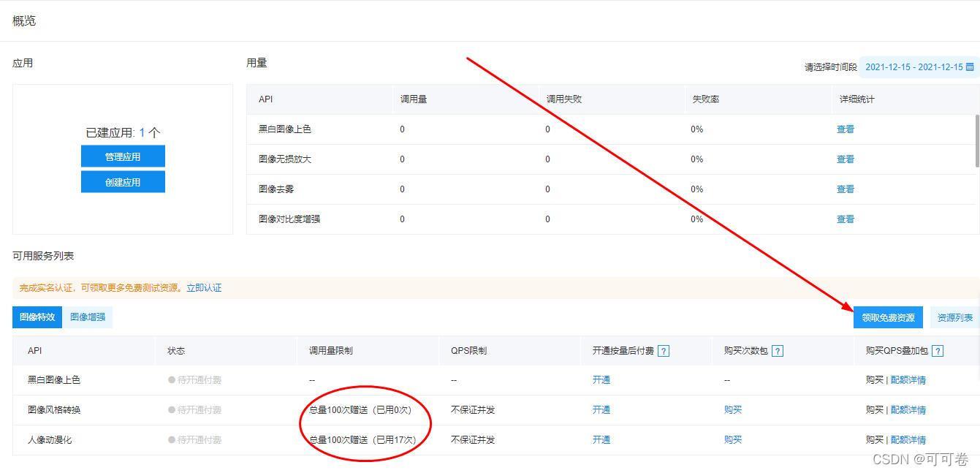Switch to the 图像增强 tab

[x=88, y=317]
